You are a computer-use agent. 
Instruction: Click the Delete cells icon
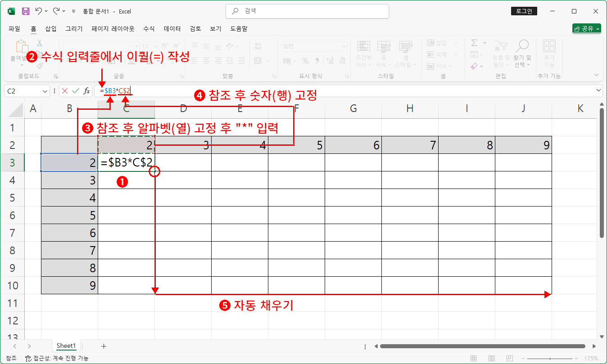pyautogui.click(x=430, y=54)
